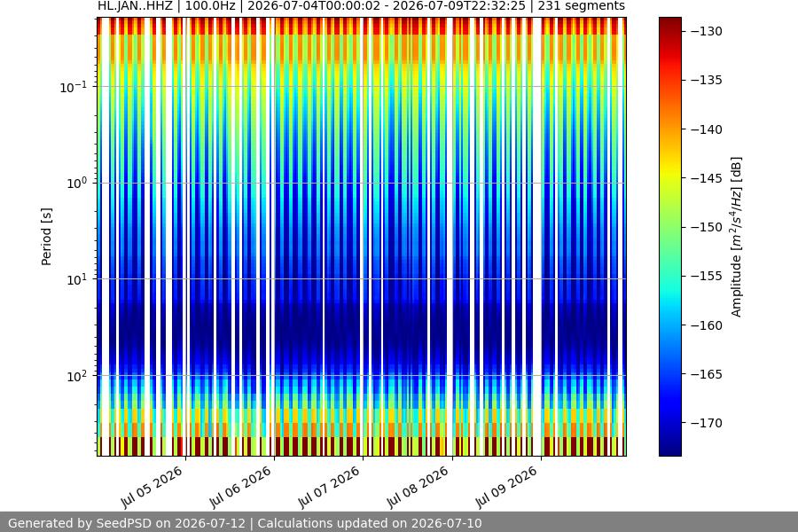Click the '−165' colorbar tick label
Screen dimensions: 798x532
pos(707,374)
